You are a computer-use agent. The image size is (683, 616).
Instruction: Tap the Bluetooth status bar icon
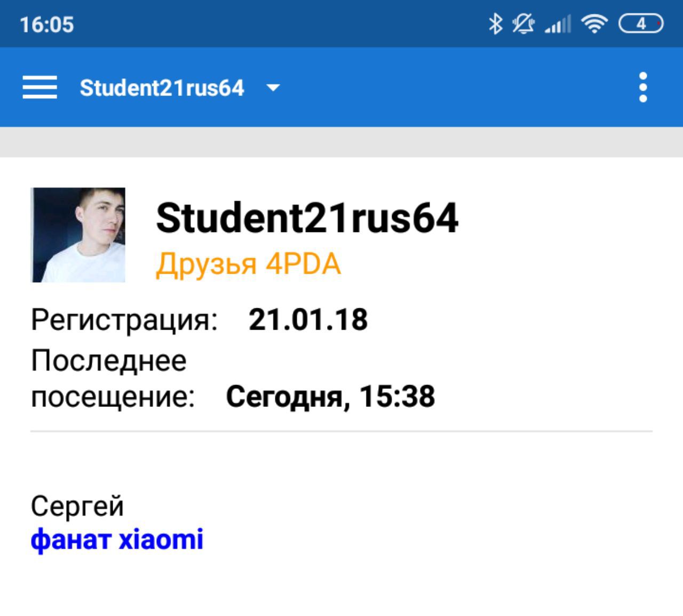(x=496, y=24)
